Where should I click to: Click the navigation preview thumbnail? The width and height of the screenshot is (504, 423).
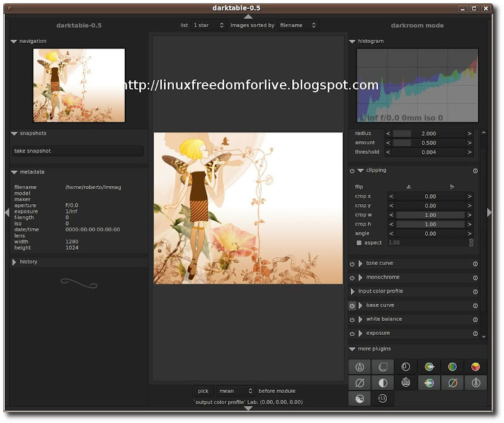(79, 85)
